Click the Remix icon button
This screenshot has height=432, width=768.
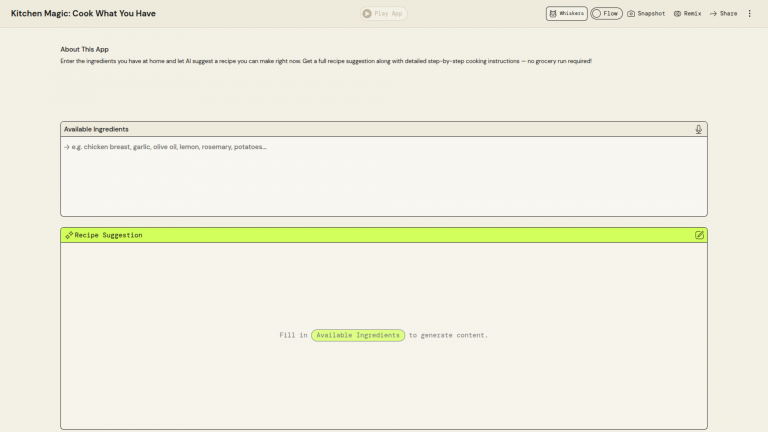pos(687,14)
